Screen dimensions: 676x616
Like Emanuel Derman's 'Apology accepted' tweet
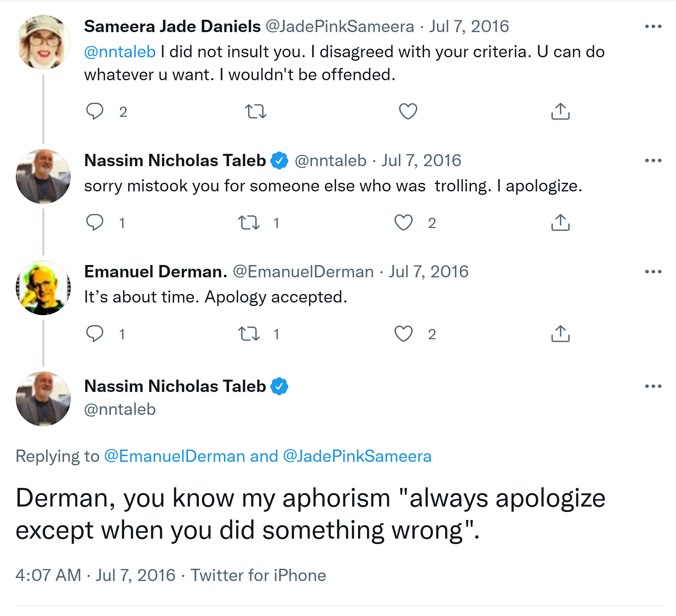click(x=403, y=334)
